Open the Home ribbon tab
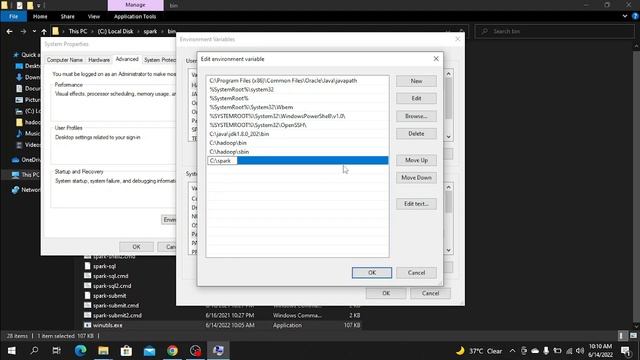The image size is (640, 360). click(x=40, y=16)
